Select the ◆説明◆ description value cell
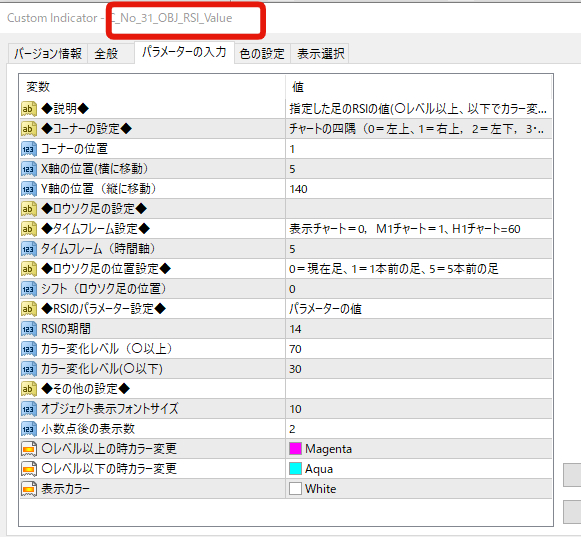Screen dimensions: 581x537 [419, 109]
